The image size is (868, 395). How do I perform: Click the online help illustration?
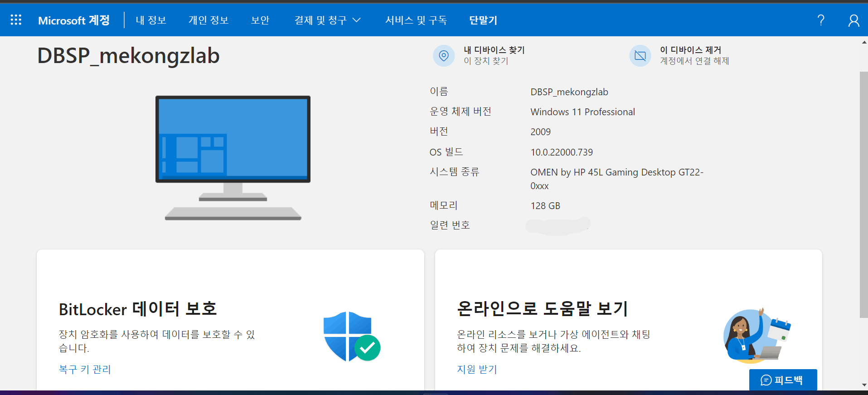pyautogui.click(x=757, y=336)
